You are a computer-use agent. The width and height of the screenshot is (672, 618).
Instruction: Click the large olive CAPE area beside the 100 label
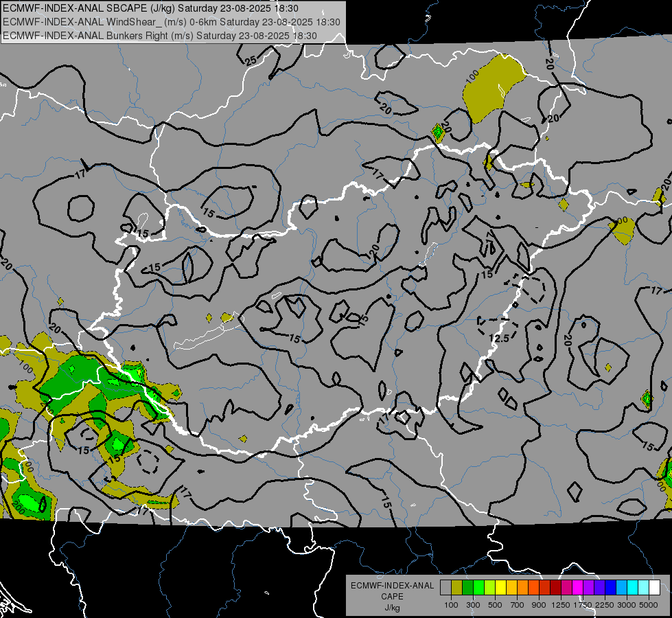tap(493, 88)
